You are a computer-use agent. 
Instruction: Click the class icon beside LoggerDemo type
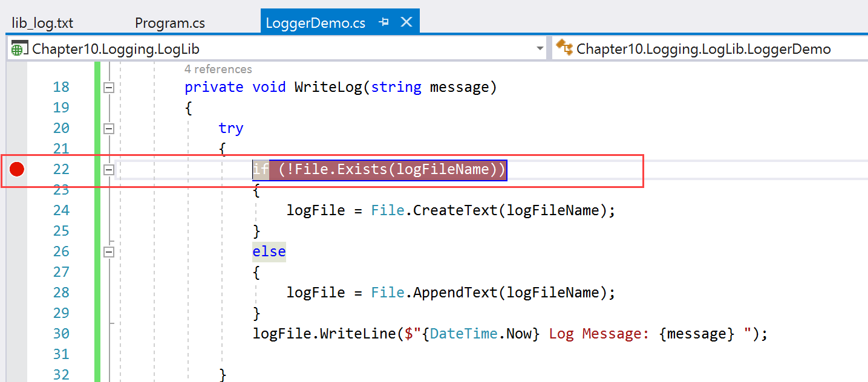click(564, 48)
